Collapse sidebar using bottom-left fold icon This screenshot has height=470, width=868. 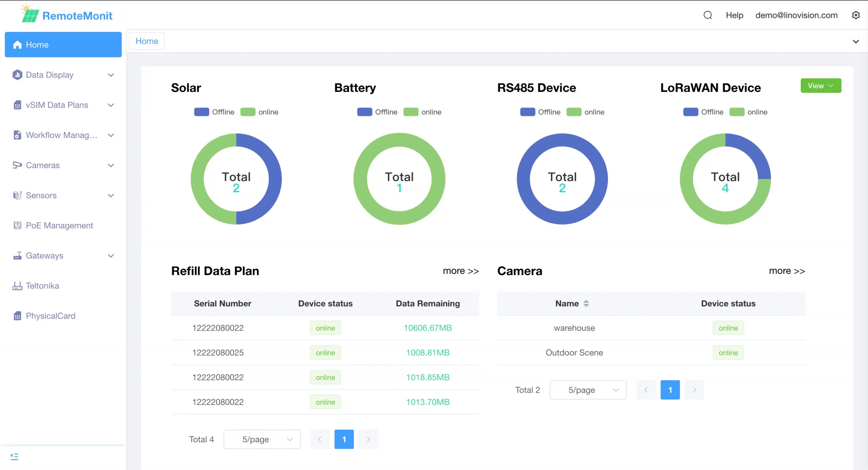pyautogui.click(x=14, y=456)
